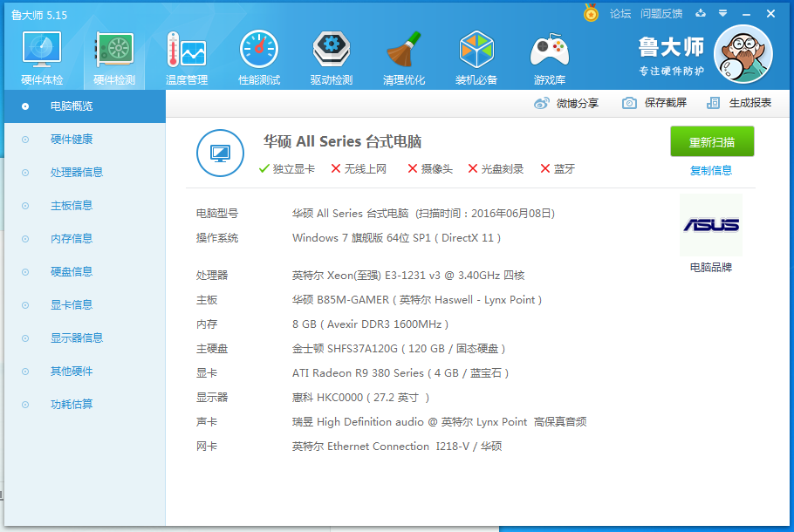Image resolution: width=794 pixels, height=532 pixels.
Task: Click the ATI Radeon R9 380 value
Action: [x=400, y=373]
